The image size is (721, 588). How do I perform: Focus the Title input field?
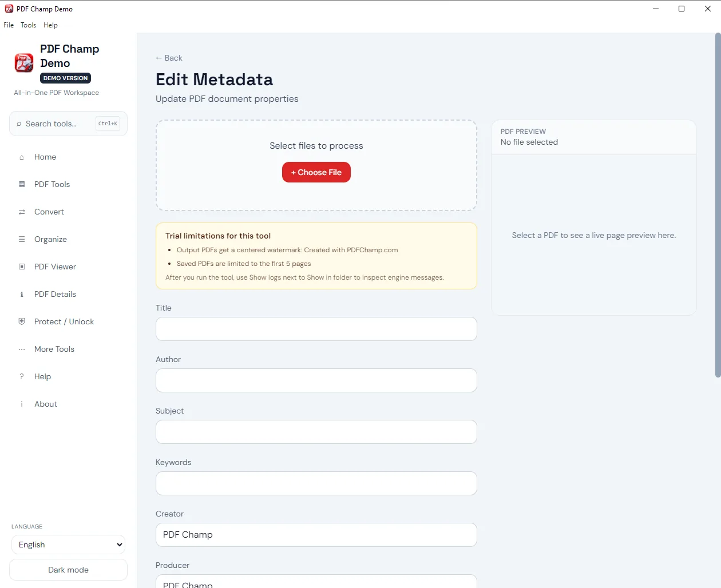(x=316, y=329)
